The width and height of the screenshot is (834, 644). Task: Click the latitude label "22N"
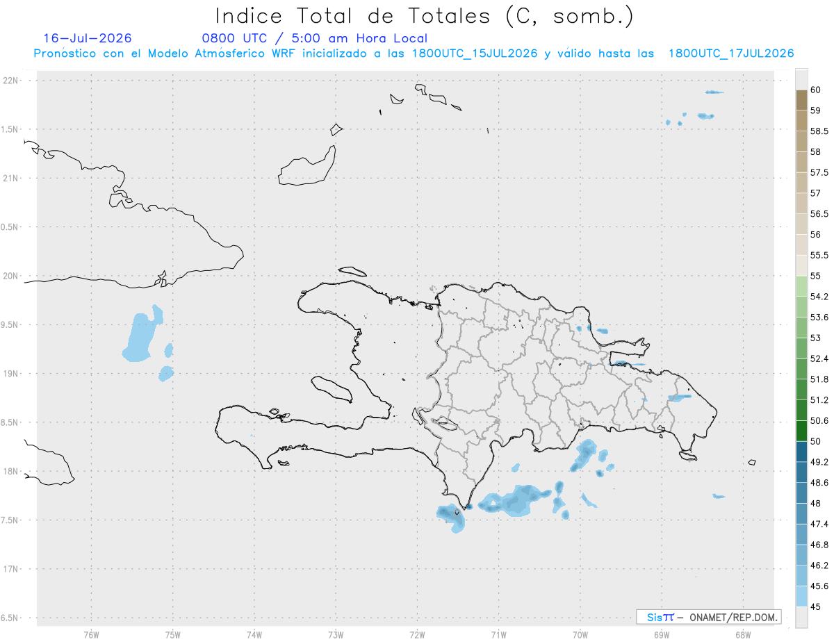[11, 81]
